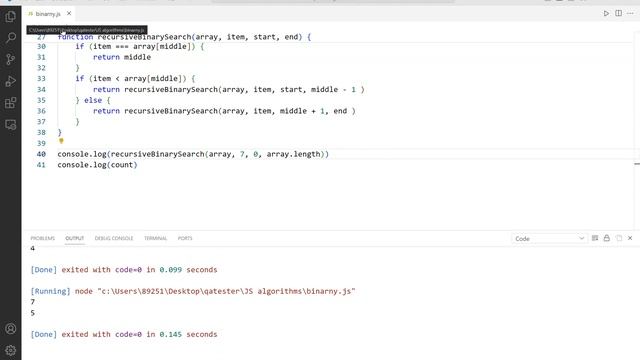The height and width of the screenshot is (360, 640).
Task: Click the editor overview ruler marker
Action: (x=637, y=164)
